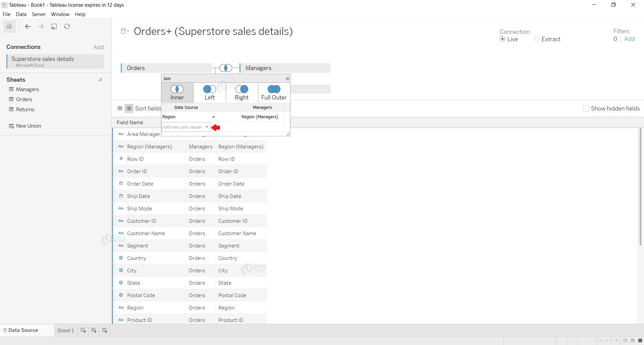Open the Data menu
The height and width of the screenshot is (345, 644).
21,14
